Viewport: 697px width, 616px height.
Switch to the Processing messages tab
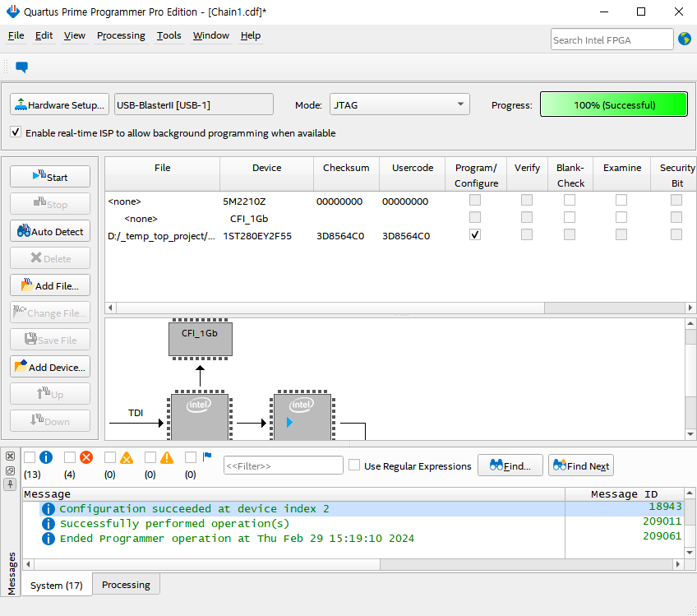coord(126,585)
